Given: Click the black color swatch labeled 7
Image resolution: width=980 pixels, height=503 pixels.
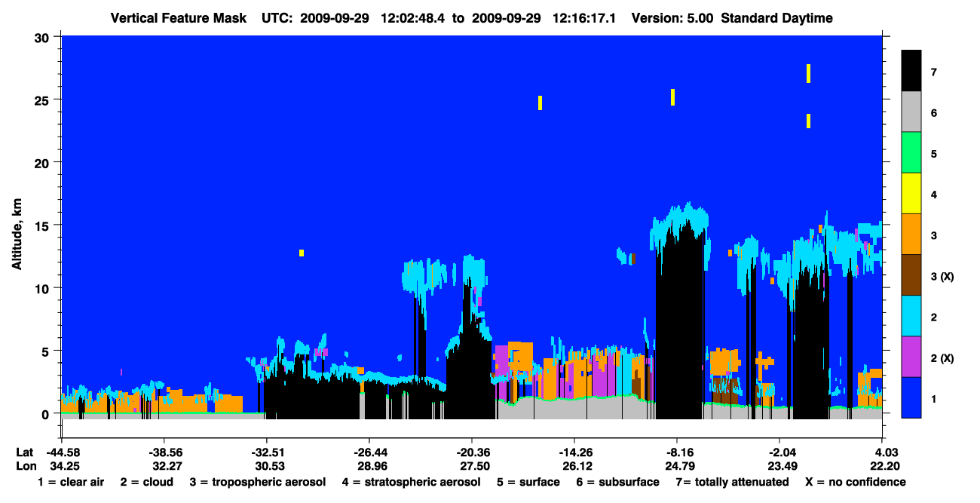Looking at the screenshot, I should pos(911,71).
